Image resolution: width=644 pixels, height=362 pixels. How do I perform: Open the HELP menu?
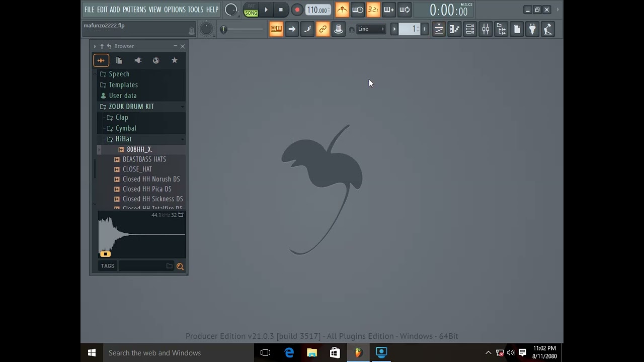(212, 10)
